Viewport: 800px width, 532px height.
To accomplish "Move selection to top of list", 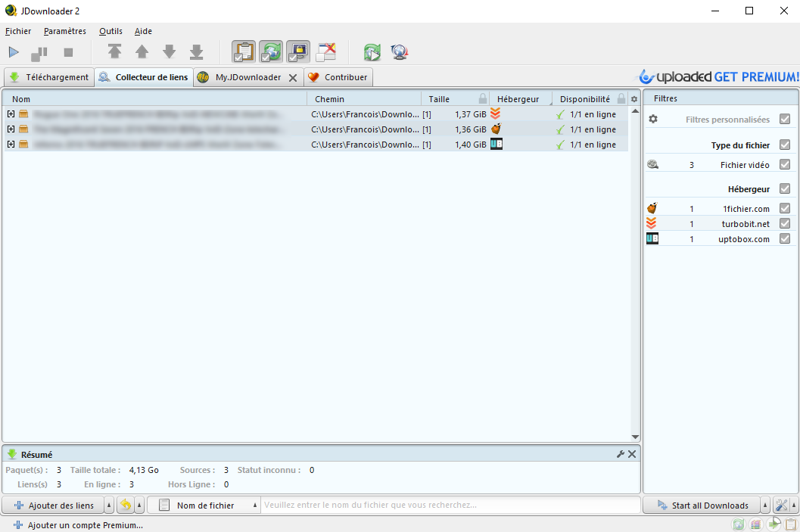I will point(115,51).
